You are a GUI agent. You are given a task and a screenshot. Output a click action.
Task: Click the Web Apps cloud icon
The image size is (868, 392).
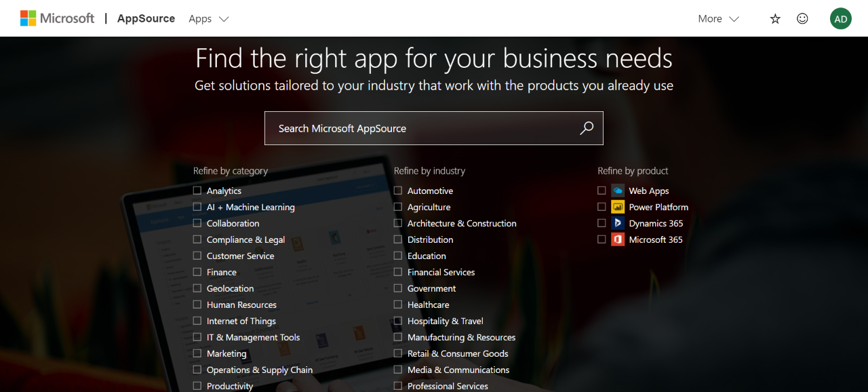click(618, 191)
